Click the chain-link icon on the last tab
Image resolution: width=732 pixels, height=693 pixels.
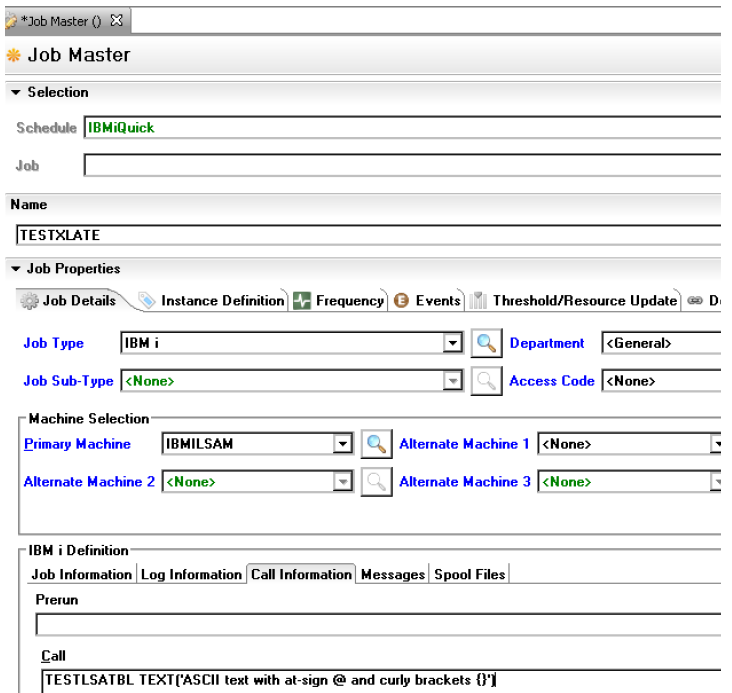tap(695, 300)
